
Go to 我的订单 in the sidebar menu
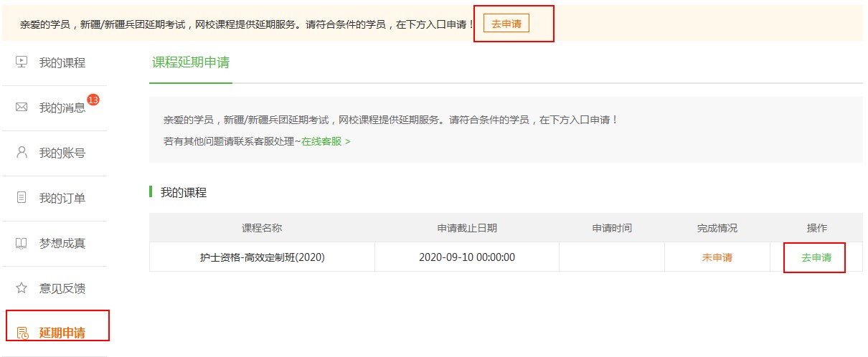click(62, 198)
